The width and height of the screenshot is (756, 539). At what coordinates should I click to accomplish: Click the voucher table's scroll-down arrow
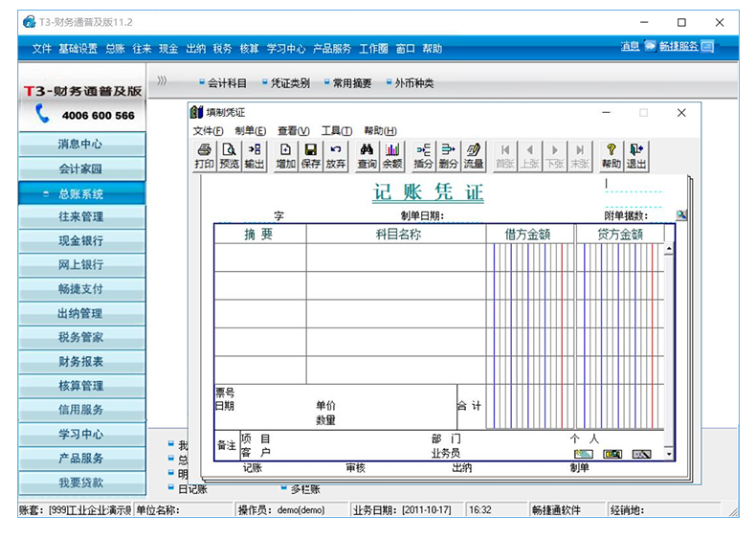point(669,454)
